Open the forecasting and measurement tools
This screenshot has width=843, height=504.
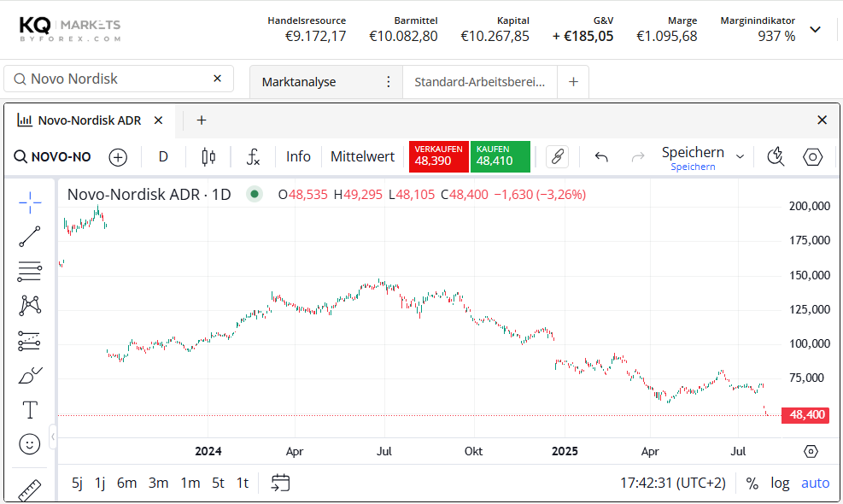coord(30,341)
